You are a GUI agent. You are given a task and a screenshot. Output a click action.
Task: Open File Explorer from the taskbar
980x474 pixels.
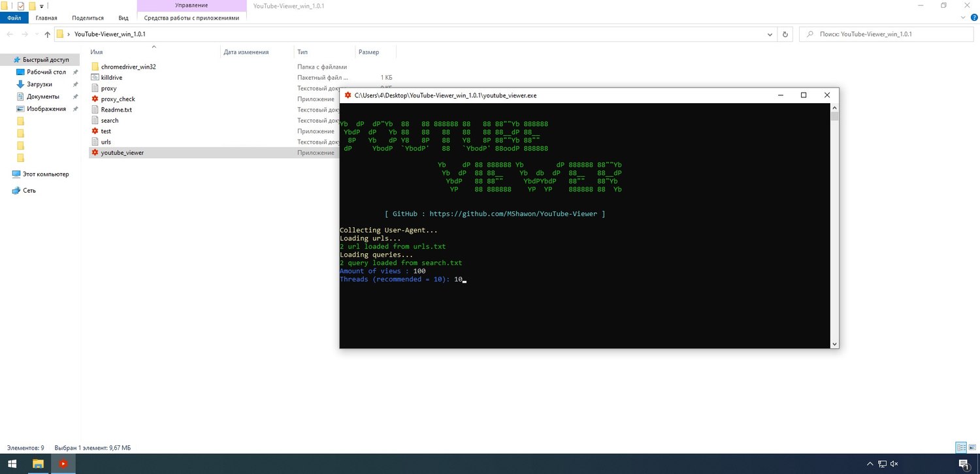click(x=39, y=464)
